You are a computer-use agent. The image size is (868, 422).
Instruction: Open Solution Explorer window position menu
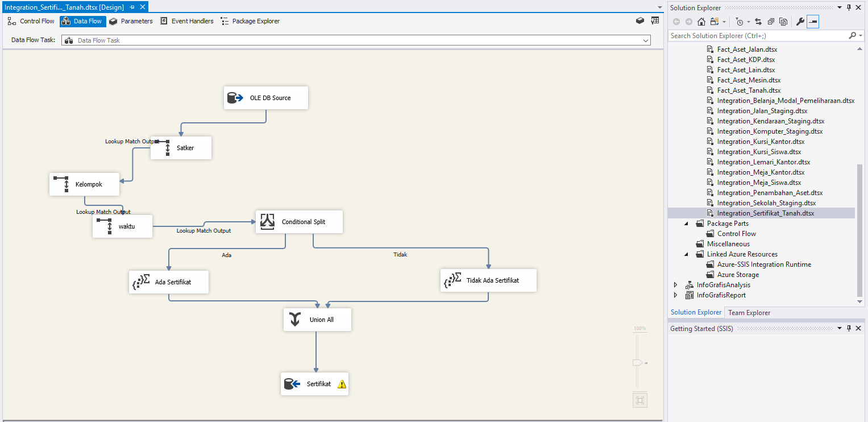coord(840,7)
